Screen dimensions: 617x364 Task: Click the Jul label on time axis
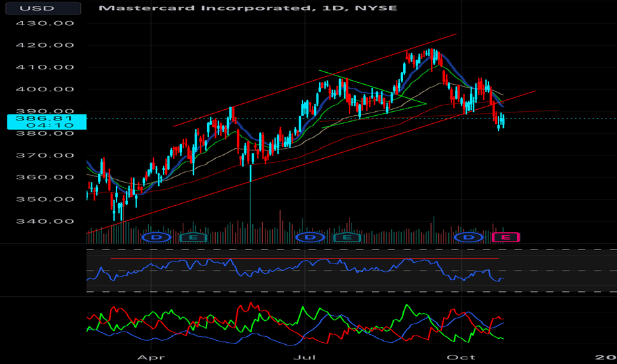pos(305,357)
